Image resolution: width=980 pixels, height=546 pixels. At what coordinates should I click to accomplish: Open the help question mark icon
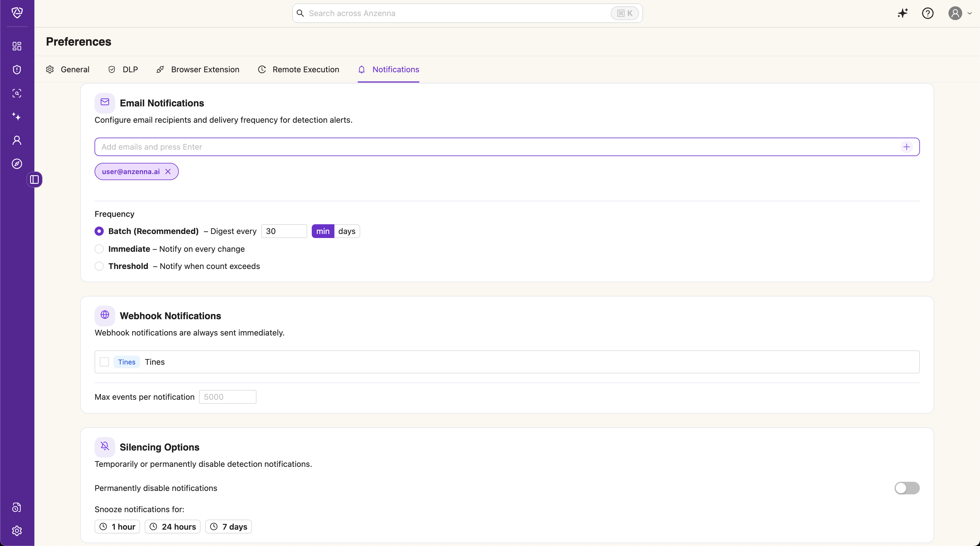tap(928, 13)
